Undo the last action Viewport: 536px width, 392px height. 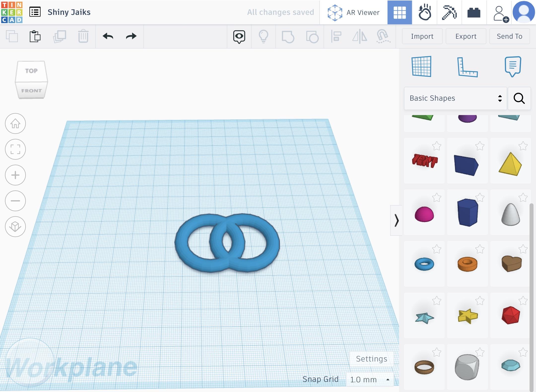pyautogui.click(x=108, y=36)
